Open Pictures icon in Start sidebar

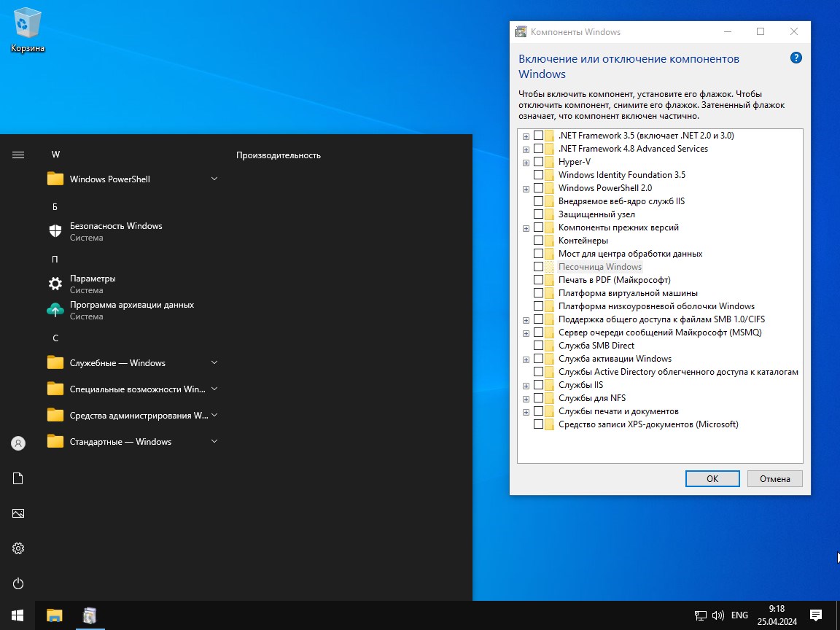(18, 513)
